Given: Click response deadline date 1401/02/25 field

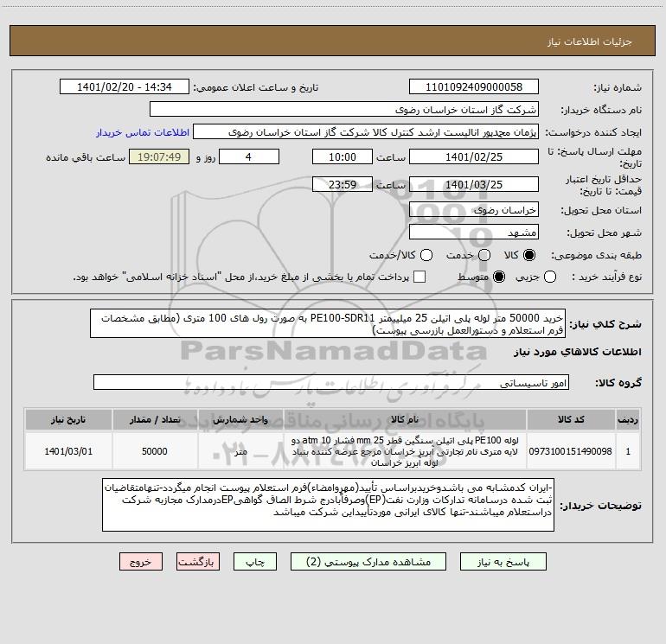Looking at the screenshot, I should 474,156.
